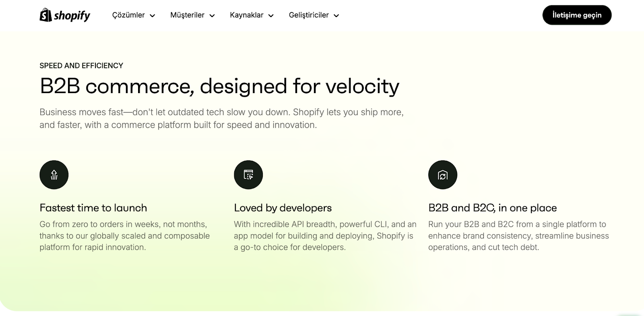Open the Müşteriler dropdown

point(191,15)
